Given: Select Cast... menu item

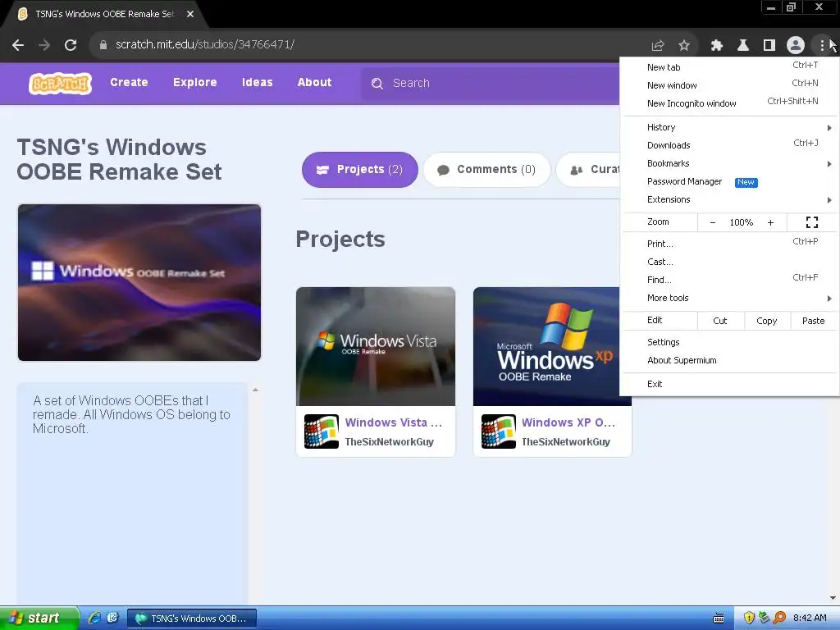Looking at the screenshot, I should pos(729,262).
